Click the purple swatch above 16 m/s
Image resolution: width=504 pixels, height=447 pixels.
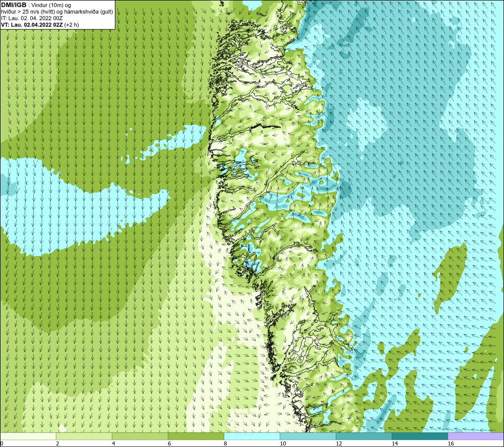pyautogui.click(x=476, y=436)
